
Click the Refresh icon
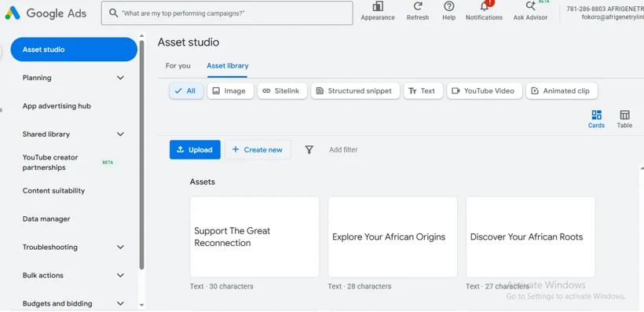pyautogui.click(x=418, y=6)
